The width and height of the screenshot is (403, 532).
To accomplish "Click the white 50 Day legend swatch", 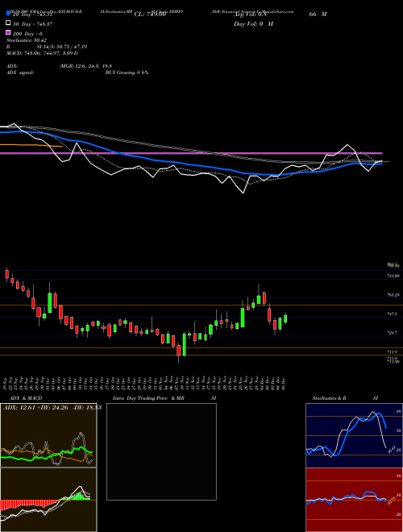I will 8,23.
